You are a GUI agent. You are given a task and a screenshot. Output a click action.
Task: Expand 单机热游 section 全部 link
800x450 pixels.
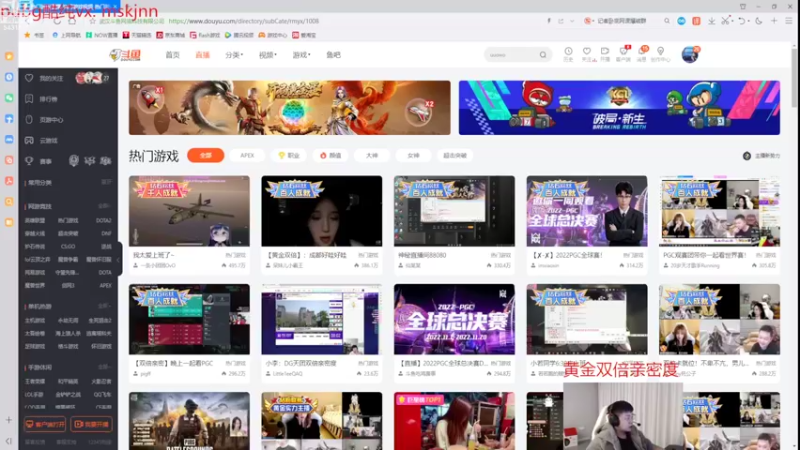105,306
